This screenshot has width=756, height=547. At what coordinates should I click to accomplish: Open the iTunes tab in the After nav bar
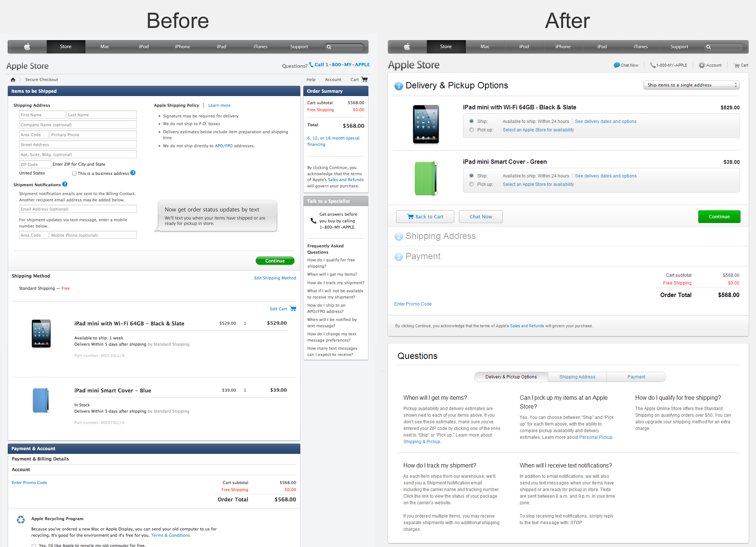641,46
